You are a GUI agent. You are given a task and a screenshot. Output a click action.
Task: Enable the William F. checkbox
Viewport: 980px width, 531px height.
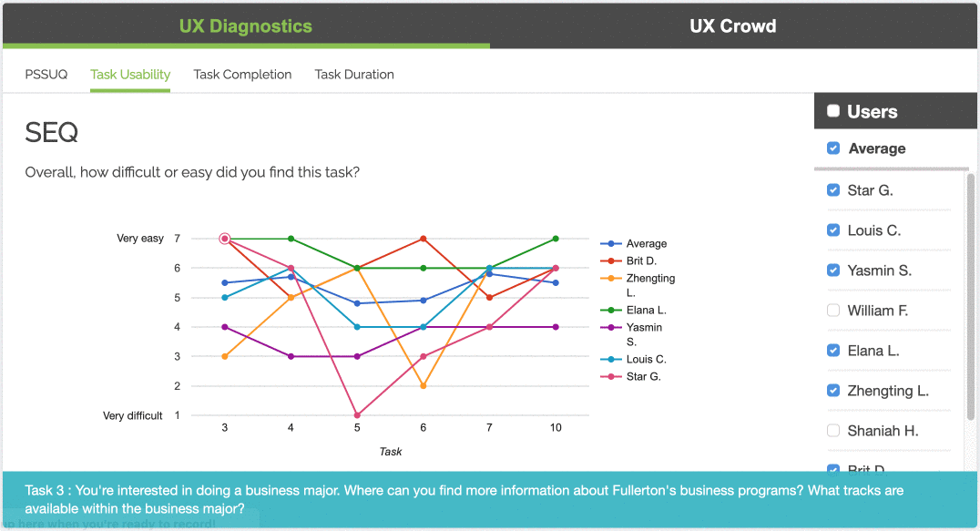tap(833, 310)
